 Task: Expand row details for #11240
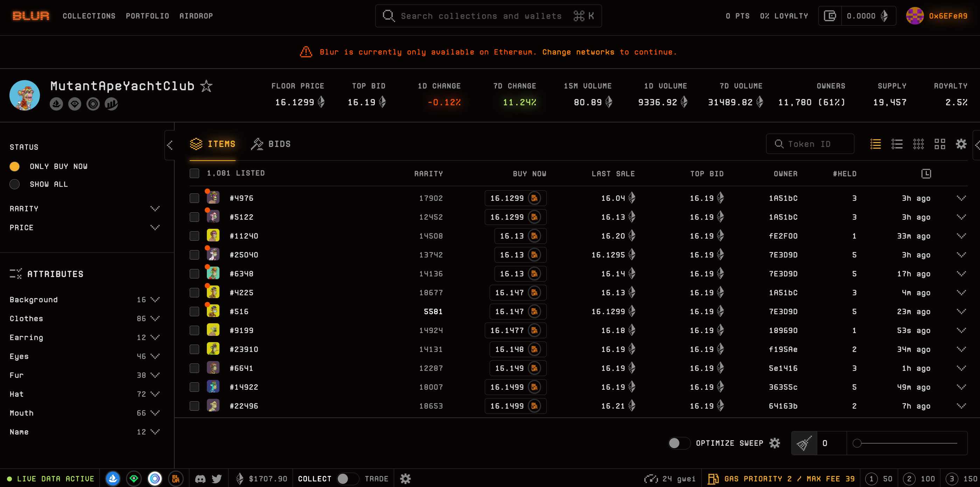coord(961,236)
